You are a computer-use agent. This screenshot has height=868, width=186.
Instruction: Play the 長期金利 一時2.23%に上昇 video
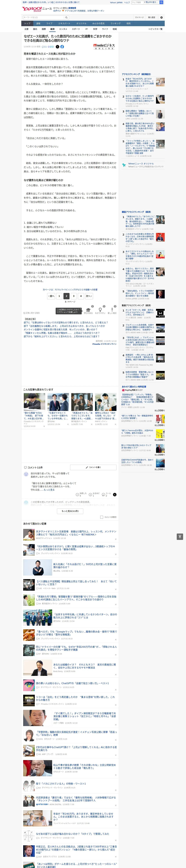point(160,358)
